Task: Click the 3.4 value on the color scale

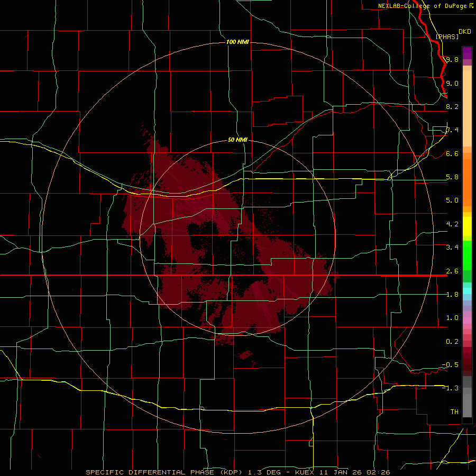Action: [452, 248]
